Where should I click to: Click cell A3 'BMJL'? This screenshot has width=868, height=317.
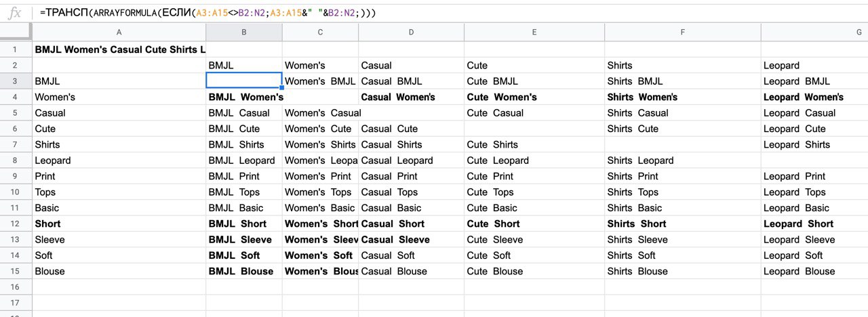coord(119,81)
